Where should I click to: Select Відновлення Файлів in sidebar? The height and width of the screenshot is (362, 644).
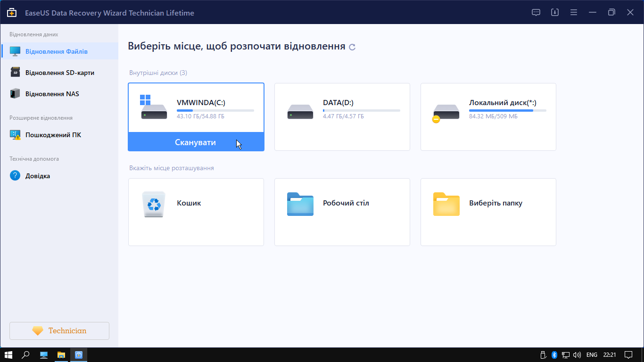click(59, 51)
